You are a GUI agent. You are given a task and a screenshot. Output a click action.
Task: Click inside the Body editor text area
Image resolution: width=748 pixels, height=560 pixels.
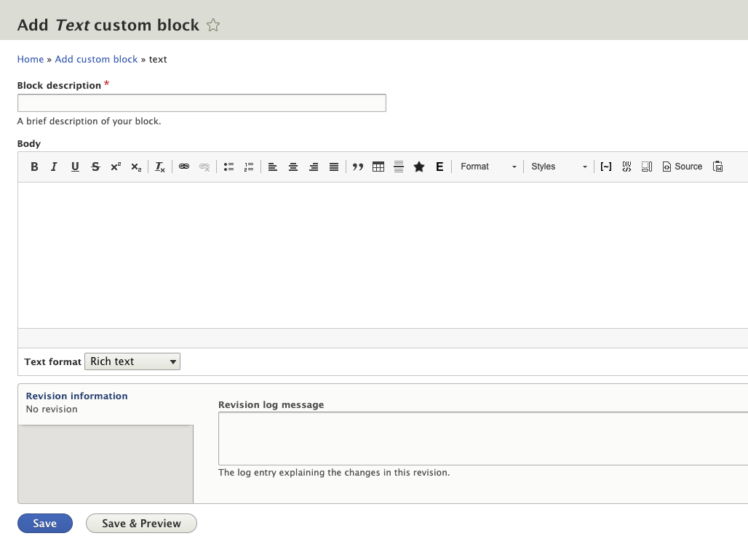coord(383,255)
